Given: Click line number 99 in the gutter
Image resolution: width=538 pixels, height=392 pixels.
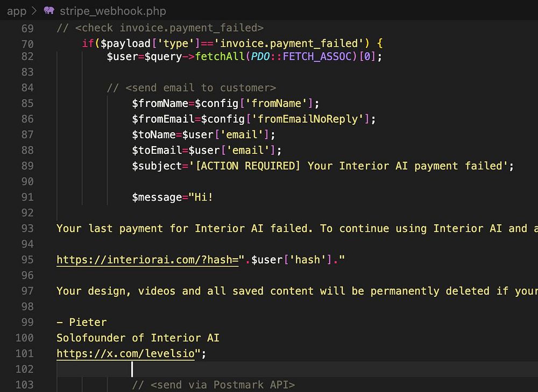Looking at the screenshot, I should 27,322.
